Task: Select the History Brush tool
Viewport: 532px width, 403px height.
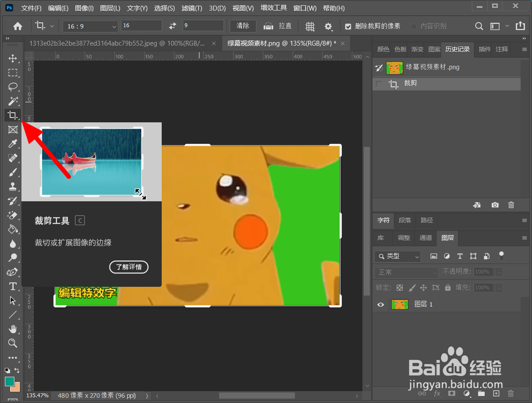Action: pos(13,201)
